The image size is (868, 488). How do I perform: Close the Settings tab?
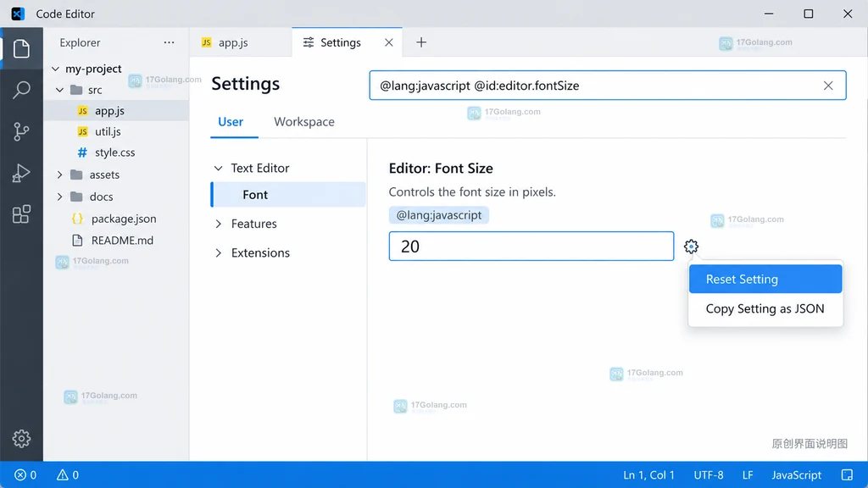point(388,42)
